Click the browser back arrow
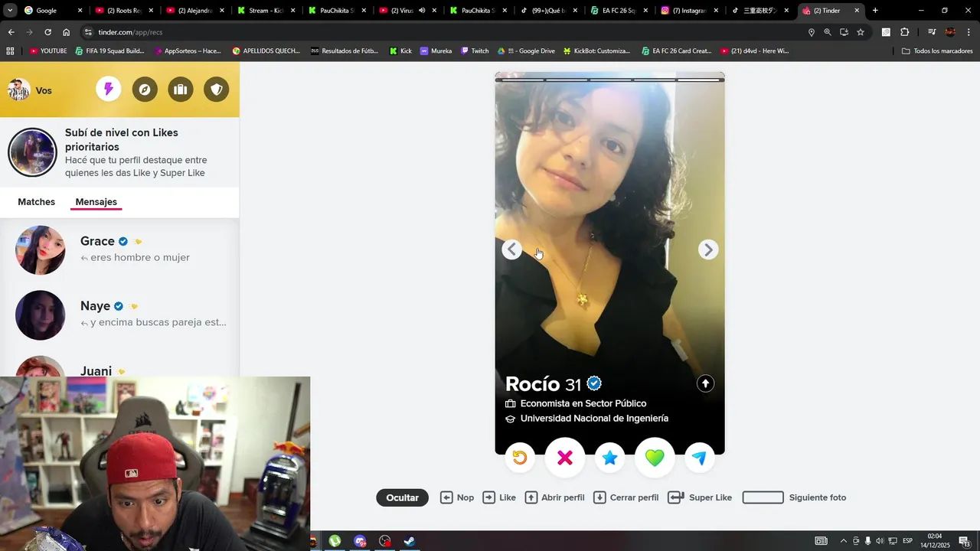The image size is (980, 551). (x=11, y=32)
